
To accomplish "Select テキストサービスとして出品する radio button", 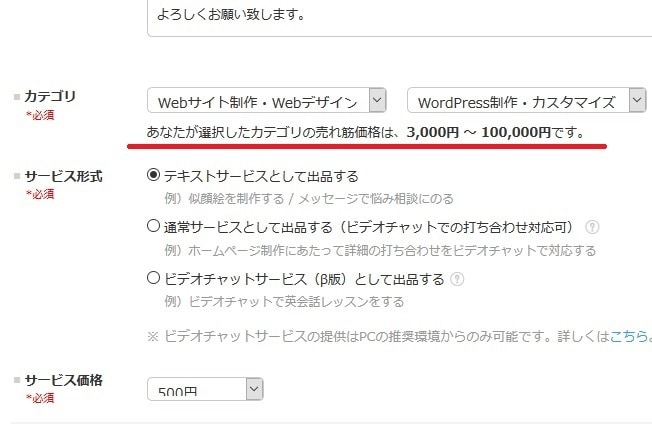I will pos(153,175).
